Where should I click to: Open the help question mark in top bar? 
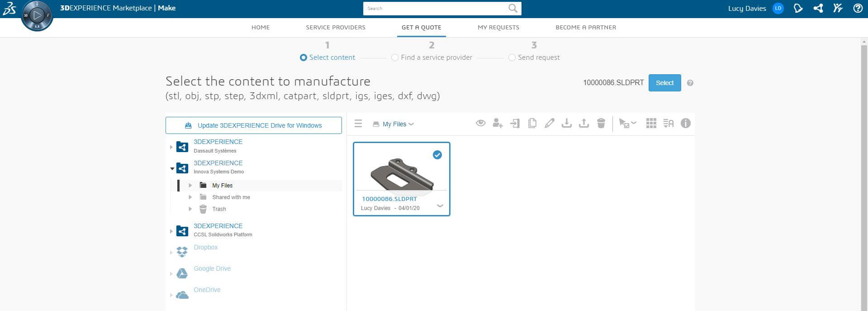(858, 8)
